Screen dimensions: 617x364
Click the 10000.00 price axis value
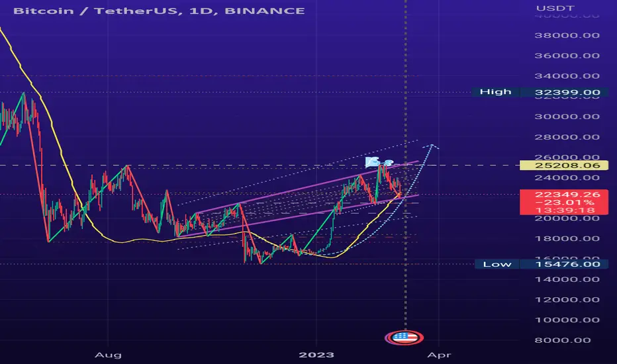click(x=567, y=320)
